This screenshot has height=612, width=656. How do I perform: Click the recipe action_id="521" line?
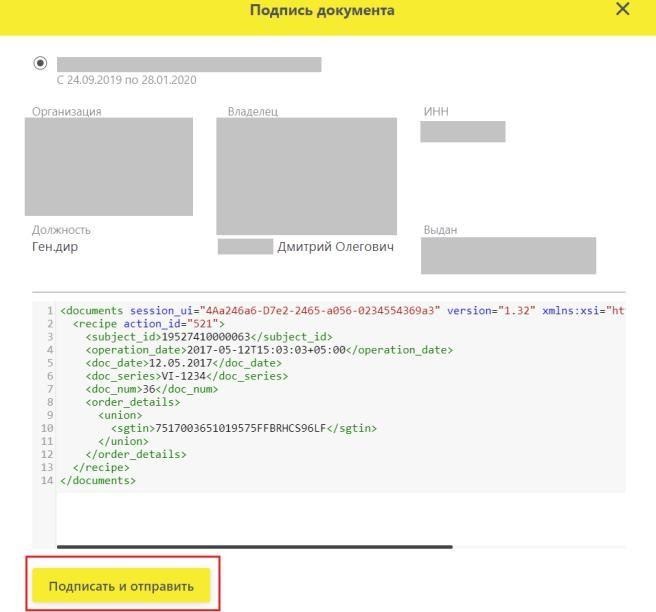tap(149, 324)
